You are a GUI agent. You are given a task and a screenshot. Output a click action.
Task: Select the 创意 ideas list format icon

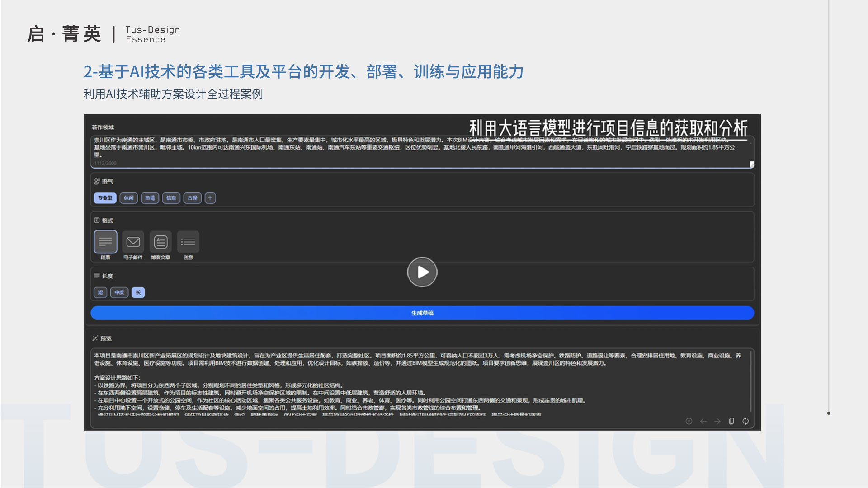pos(188,242)
